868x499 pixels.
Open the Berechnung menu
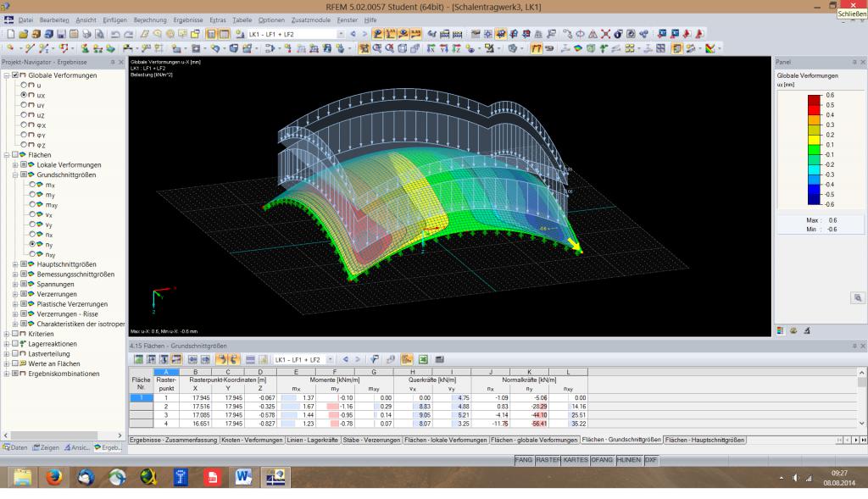(x=149, y=20)
